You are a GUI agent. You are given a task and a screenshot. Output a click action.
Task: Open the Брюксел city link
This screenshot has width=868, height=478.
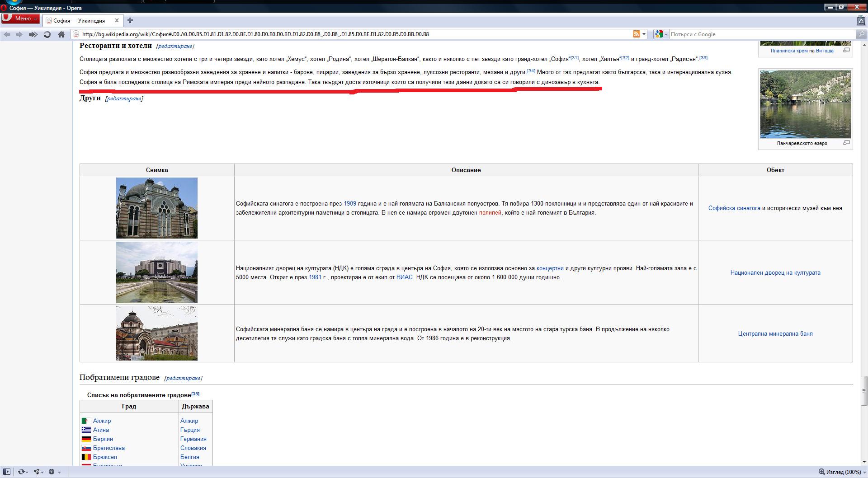tap(105, 457)
